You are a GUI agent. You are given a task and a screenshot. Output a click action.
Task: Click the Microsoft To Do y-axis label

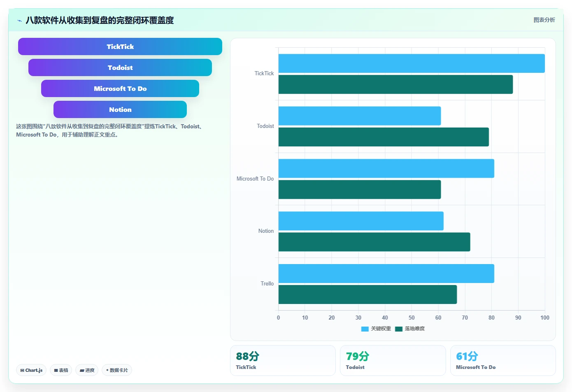pyautogui.click(x=255, y=179)
